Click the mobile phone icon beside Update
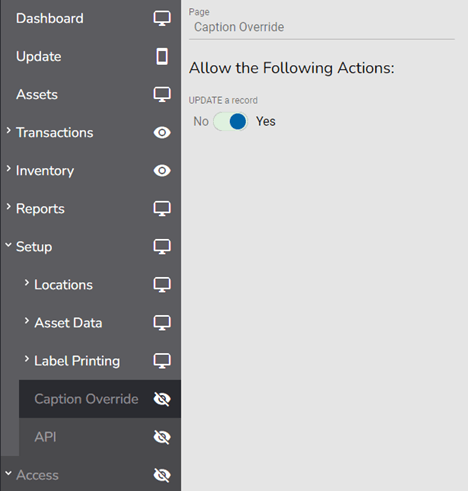The image size is (468, 491). pyautogui.click(x=162, y=56)
